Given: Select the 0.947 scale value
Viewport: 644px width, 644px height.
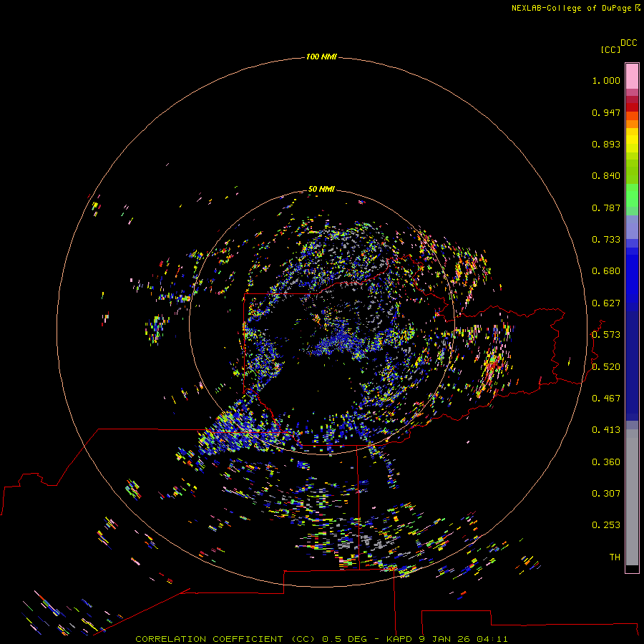Looking at the screenshot, I should tap(606, 112).
